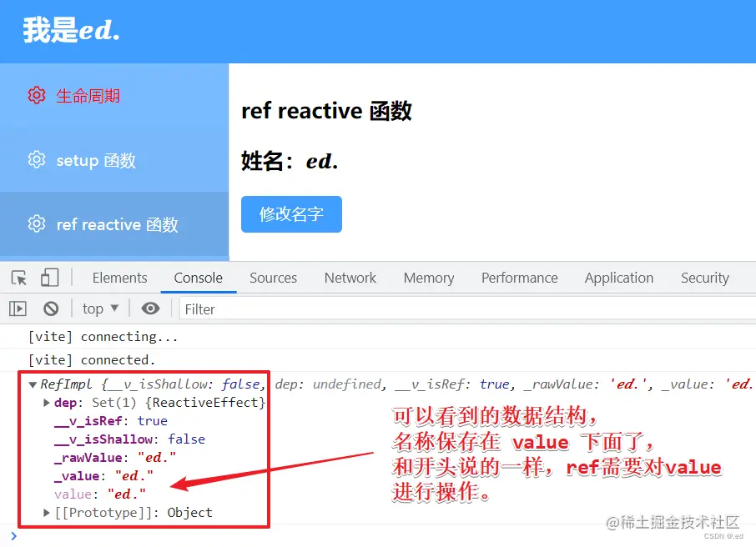
Task: Expand the [[Prototype]] Object entry
Action: (x=47, y=512)
